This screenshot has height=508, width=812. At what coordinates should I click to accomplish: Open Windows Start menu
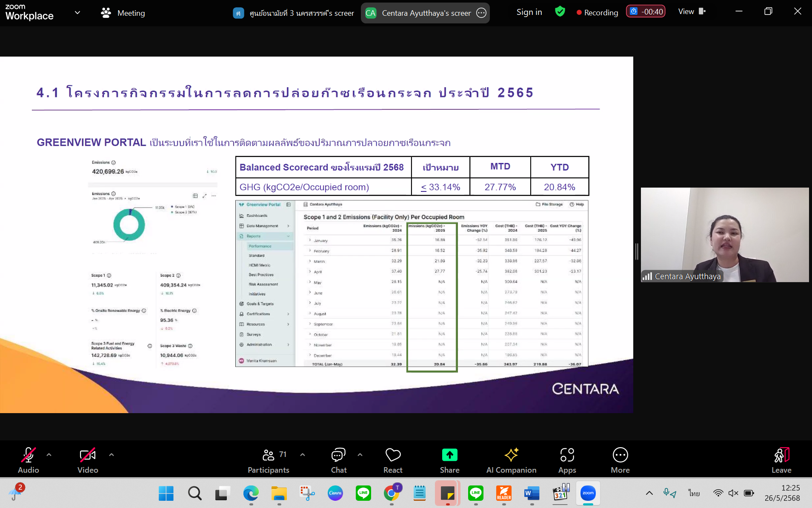pos(166,494)
